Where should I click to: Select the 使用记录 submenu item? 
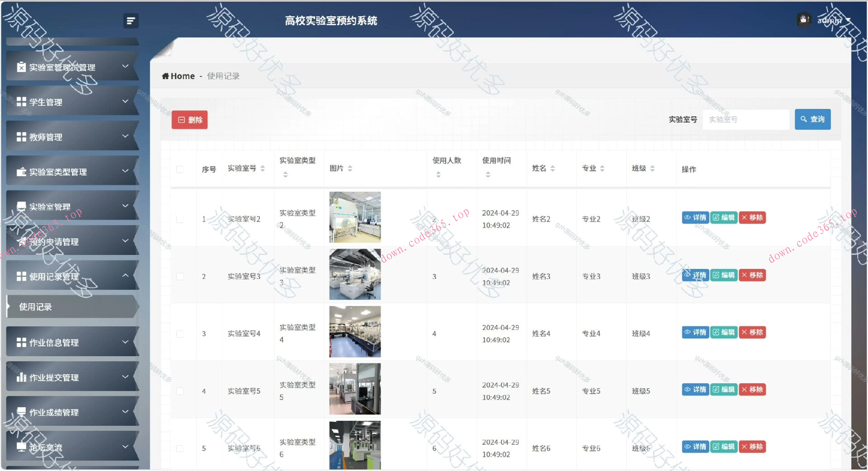point(35,307)
